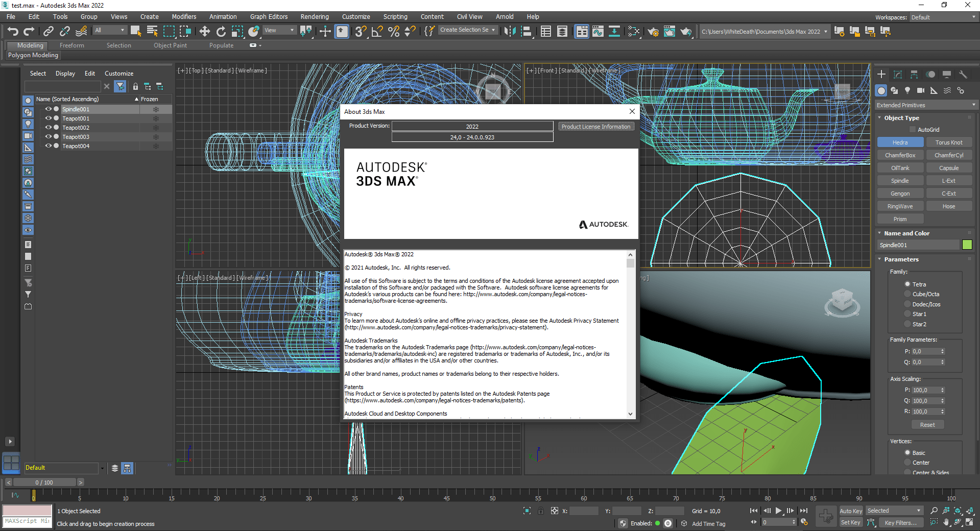Switch to the Freeform ribbon tab
The width and height of the screenshot is (980, 531).
(71, 45)
